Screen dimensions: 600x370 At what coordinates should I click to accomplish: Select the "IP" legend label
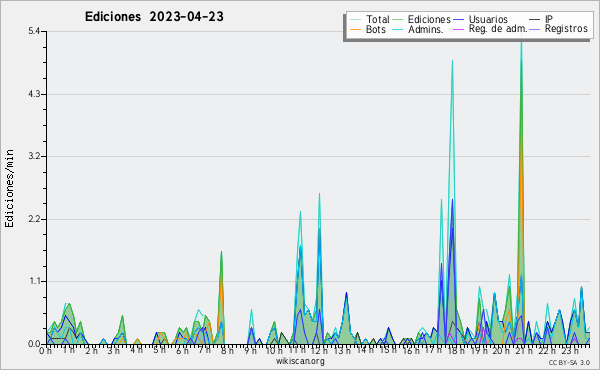click(x=549, y=19)
